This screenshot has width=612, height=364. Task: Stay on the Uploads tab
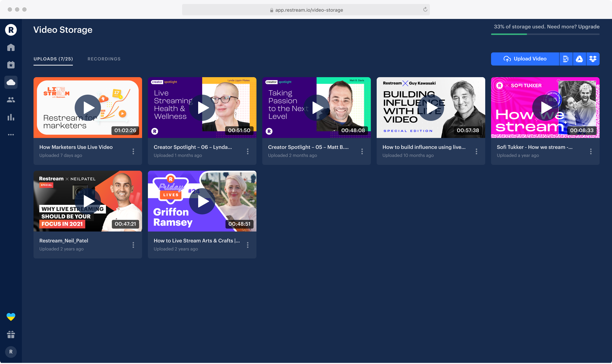tap(53, 59)
